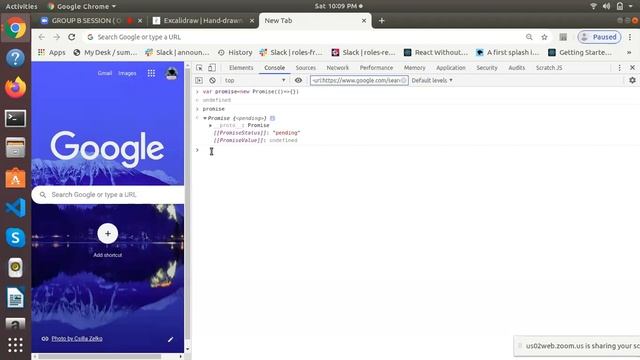
Task: Open the Audits tab
Action: click(x=516, y=68)
